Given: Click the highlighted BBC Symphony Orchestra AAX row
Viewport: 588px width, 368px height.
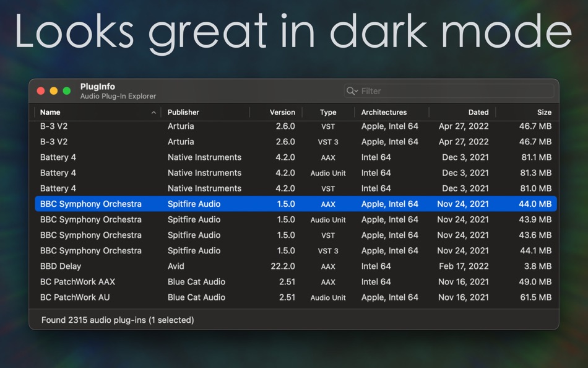Looking at the screenshot, I should point(296,204).
